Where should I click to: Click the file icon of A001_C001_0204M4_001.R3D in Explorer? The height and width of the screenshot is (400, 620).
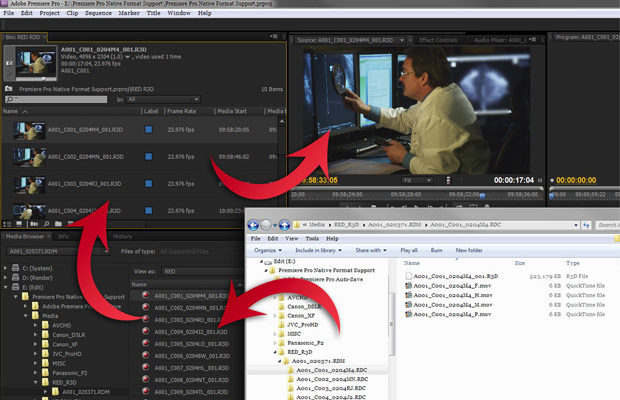tap(409, 276)
